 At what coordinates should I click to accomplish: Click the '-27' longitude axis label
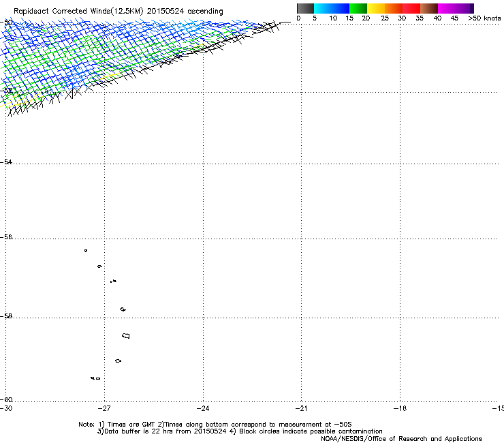(104, 408)
